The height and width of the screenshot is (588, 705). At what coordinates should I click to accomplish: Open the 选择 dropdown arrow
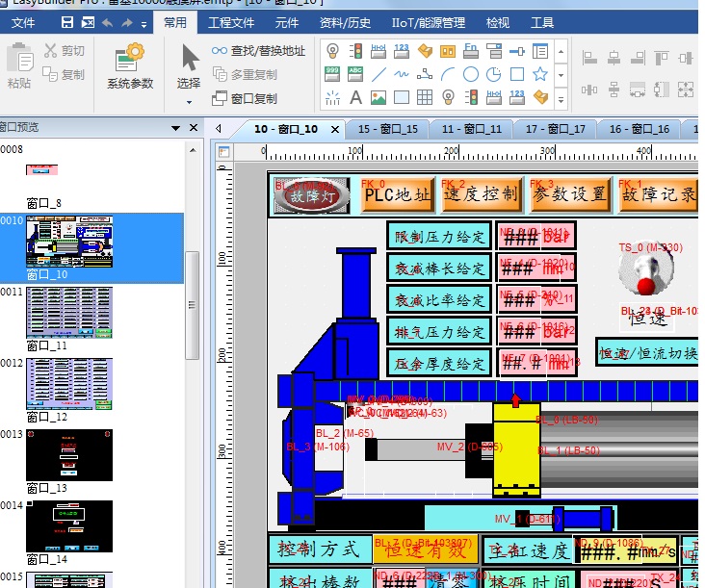coord(189,101)
